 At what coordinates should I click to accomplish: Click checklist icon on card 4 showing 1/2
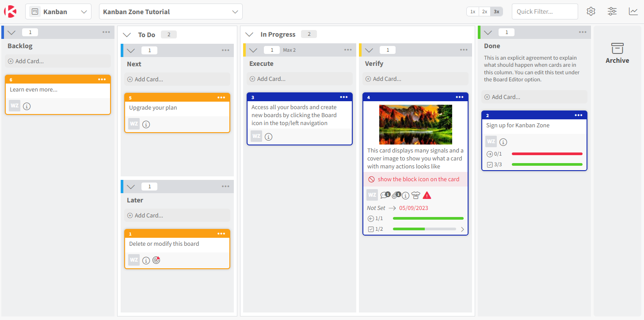pos(371,229)
